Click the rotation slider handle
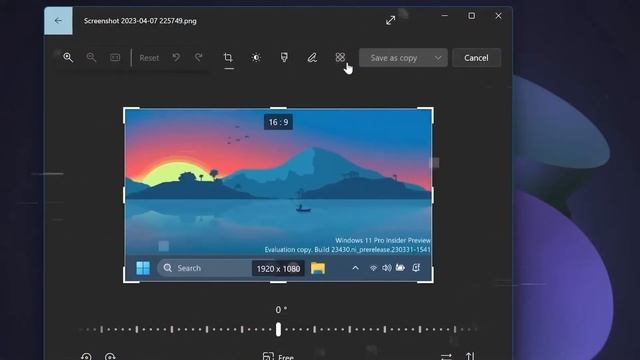Image resolution: width=640 pixels, height=360 pixels. point(278,329)
